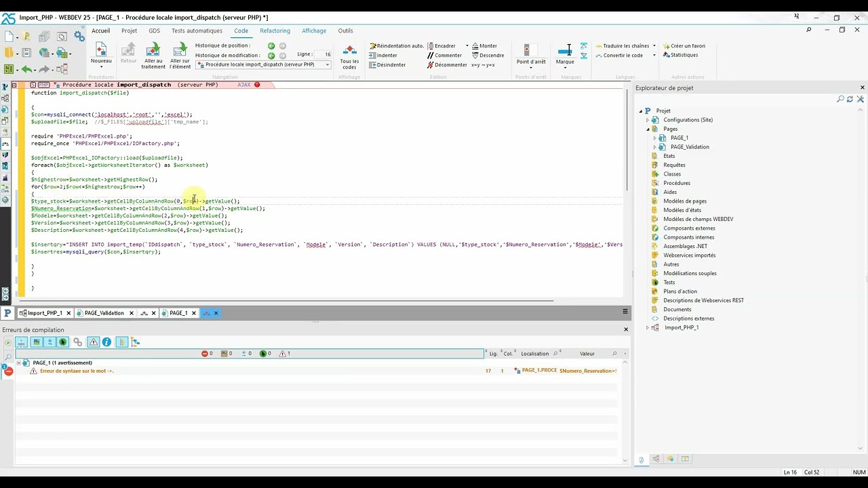Click the hierarchy tree icon in errors toolbar
Screen dimensions: 868x488
(136, 342)
